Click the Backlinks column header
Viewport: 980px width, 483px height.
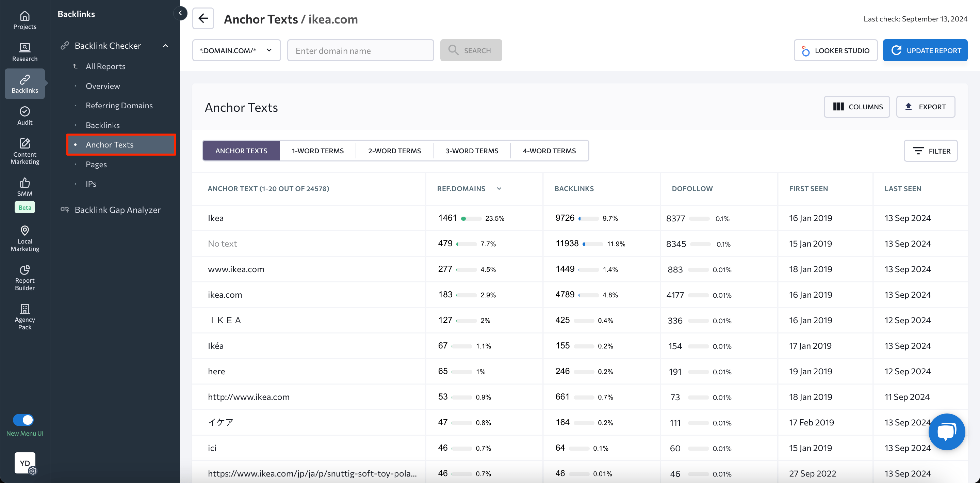pyautogui.click(x=574, y=189)
